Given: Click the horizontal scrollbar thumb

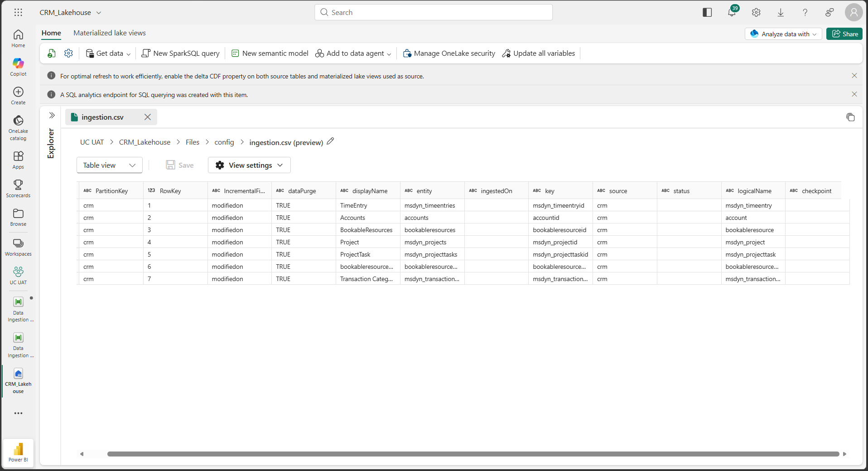Looking at the screenshot, I should [473, 454].
